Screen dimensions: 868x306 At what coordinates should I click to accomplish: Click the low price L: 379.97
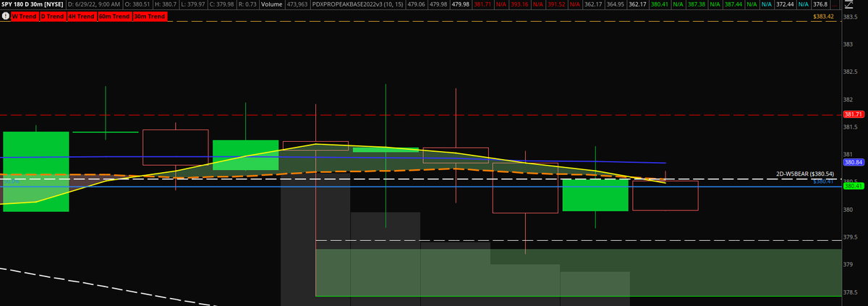point(194,4)
